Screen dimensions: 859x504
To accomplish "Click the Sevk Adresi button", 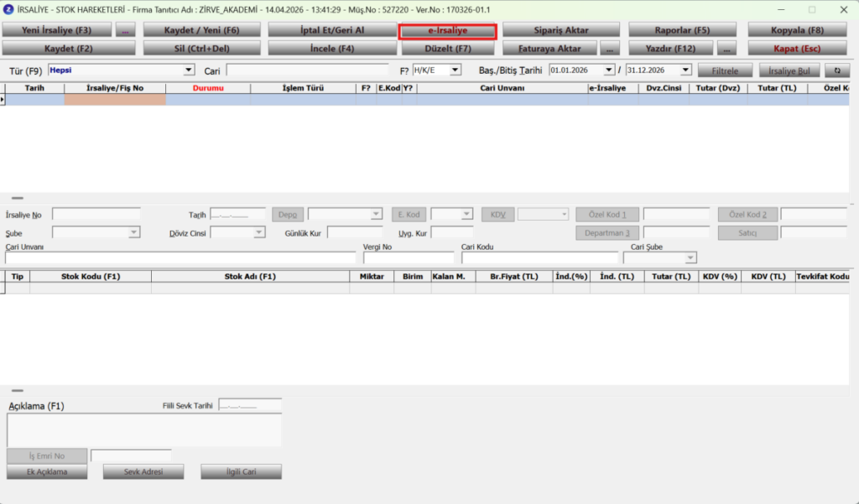I will [x=143, y=471].
